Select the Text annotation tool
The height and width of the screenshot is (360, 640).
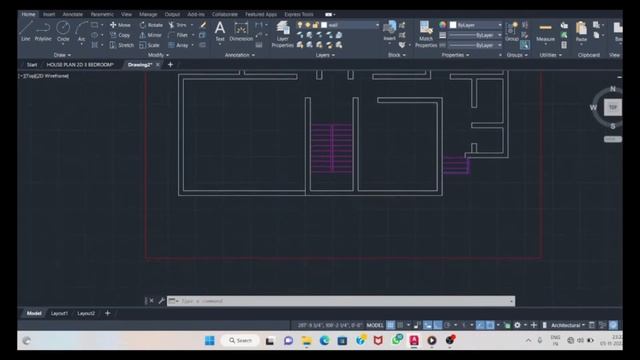pos(220,31)
